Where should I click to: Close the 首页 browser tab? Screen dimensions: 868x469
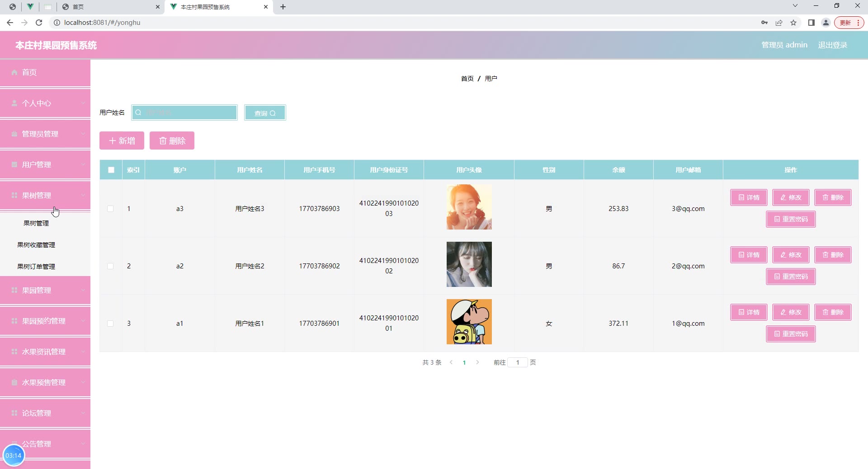[157, 7]
